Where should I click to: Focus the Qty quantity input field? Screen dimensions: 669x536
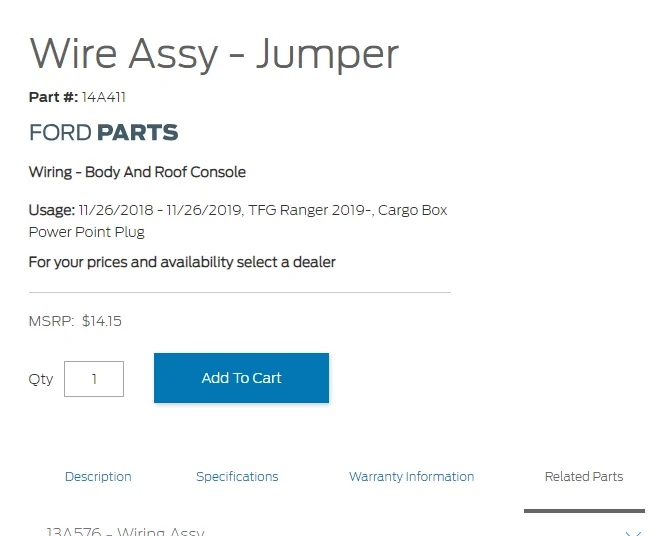pyautogui.click(x=94, y=379)
